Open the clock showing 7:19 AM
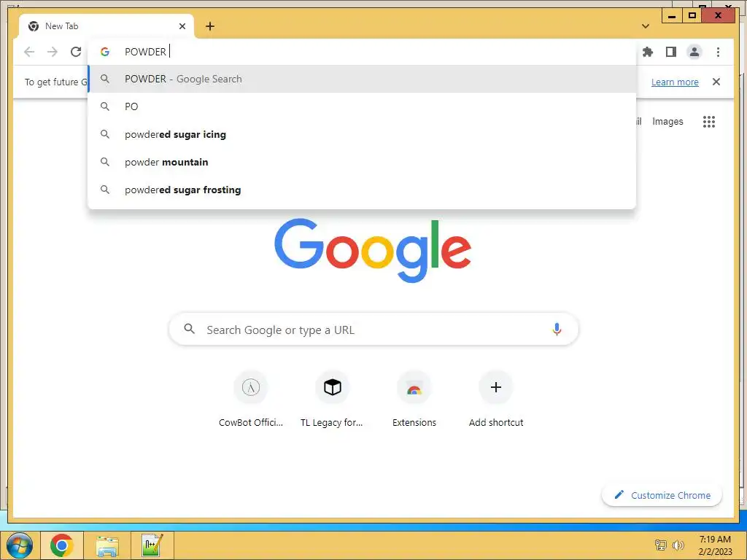This screenshot has width=747, height=560. point(715,545)
